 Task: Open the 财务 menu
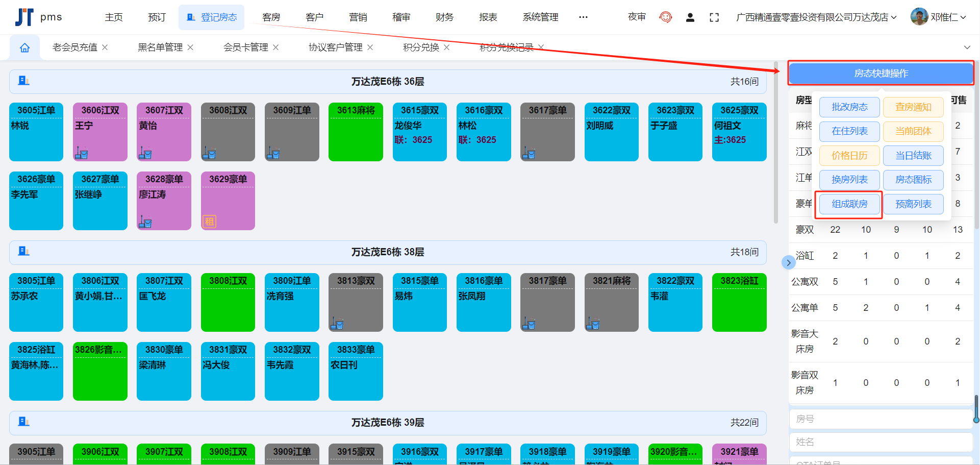coord(444,17)
